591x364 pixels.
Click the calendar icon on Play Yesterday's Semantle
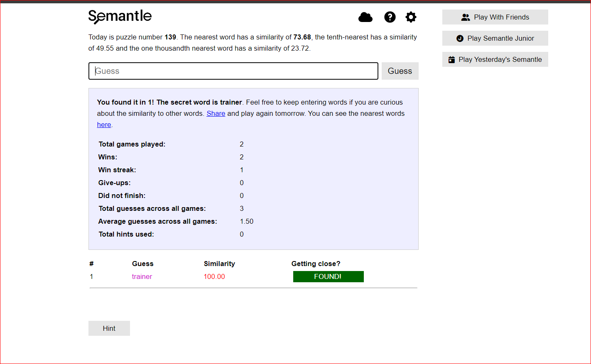coord(452,59)
